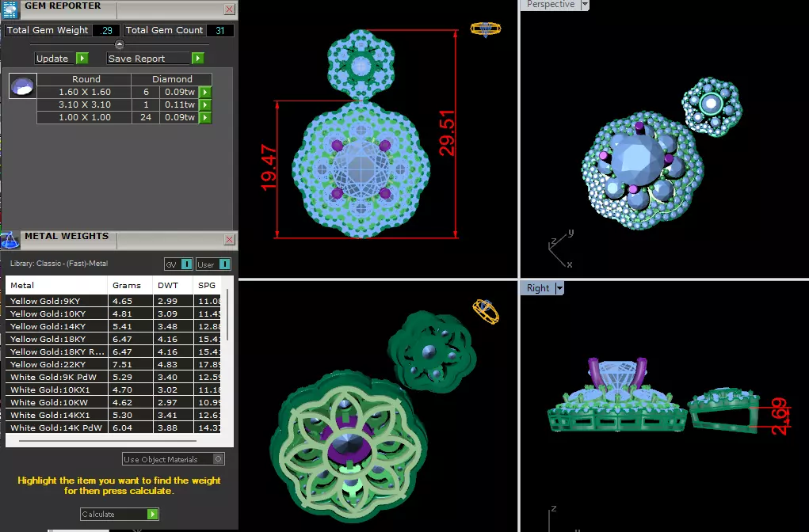Click the 3.10 X 3.10 size cell
This screenshot has width=809, height=532.
[84, 104]
